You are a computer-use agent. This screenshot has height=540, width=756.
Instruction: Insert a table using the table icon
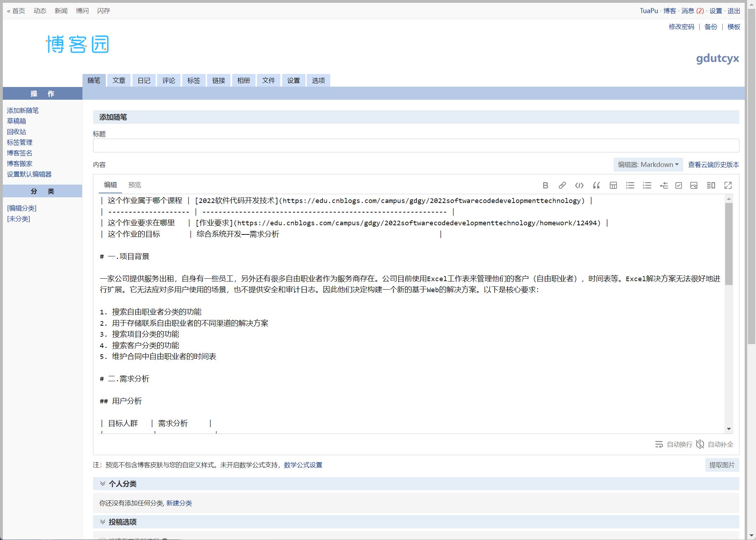pos(613,185)
